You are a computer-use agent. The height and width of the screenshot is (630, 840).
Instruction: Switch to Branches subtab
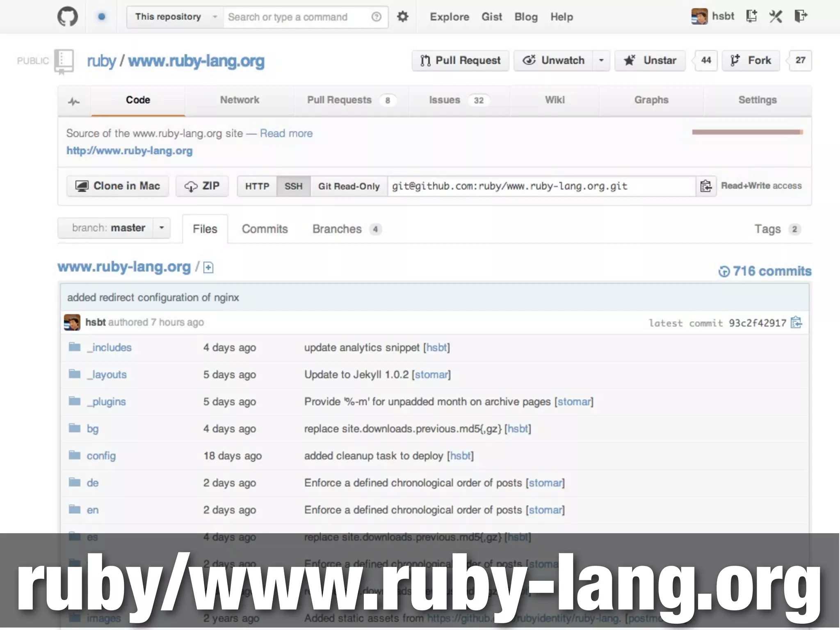pyautogui.click(x=347, y=229)
